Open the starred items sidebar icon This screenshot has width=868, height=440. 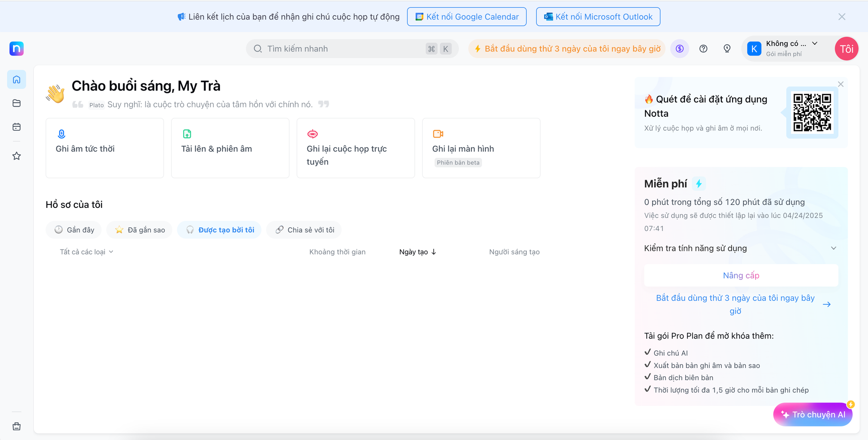(x=16, y=156)
